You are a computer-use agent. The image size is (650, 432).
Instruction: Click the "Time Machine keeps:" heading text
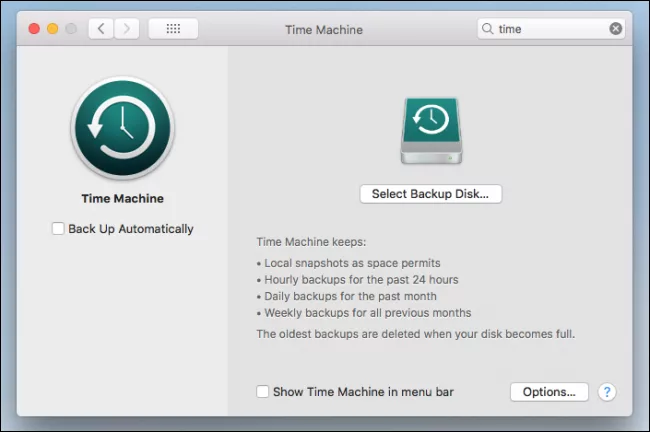pyautogui.click(x=311, y=241)
